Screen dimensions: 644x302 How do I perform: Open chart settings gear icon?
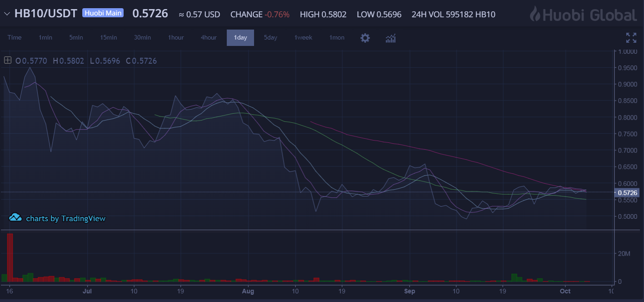(365, 38)
